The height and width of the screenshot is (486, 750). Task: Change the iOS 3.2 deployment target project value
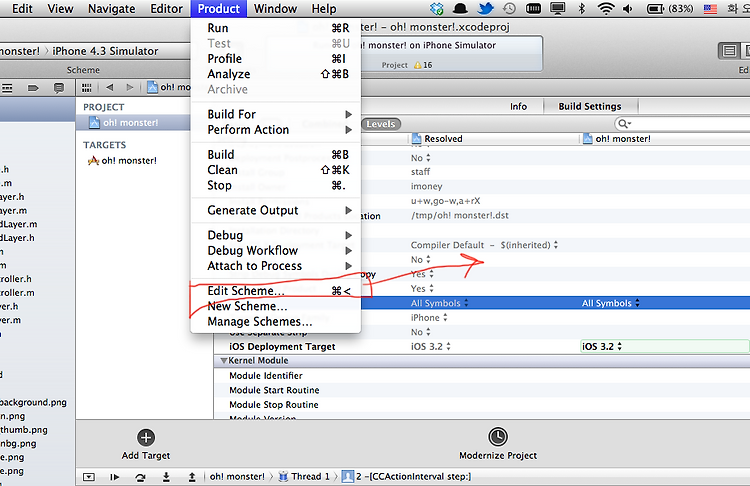664,346
